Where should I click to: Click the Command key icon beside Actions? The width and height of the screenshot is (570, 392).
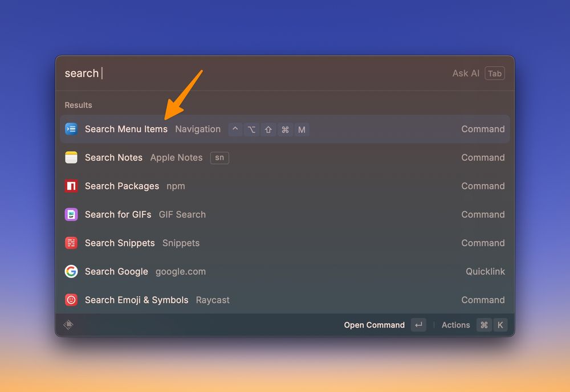pyautogui.click(x=484, y=325)
